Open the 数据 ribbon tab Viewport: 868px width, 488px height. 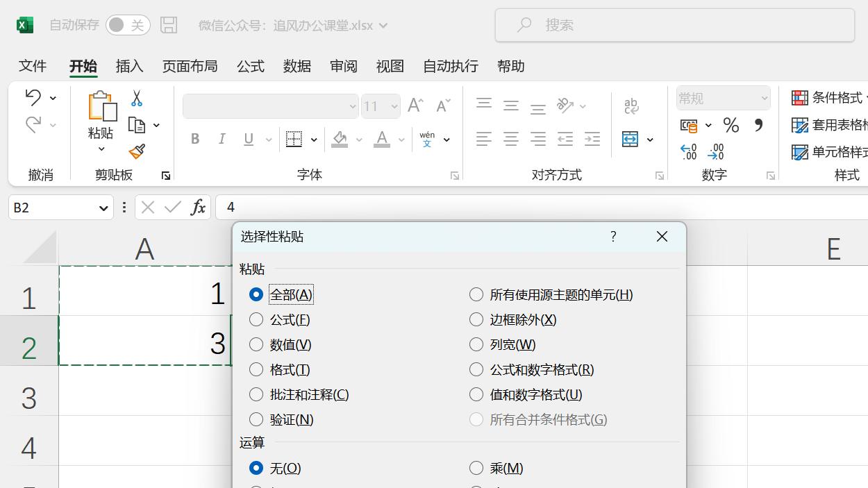click(297, 66)
